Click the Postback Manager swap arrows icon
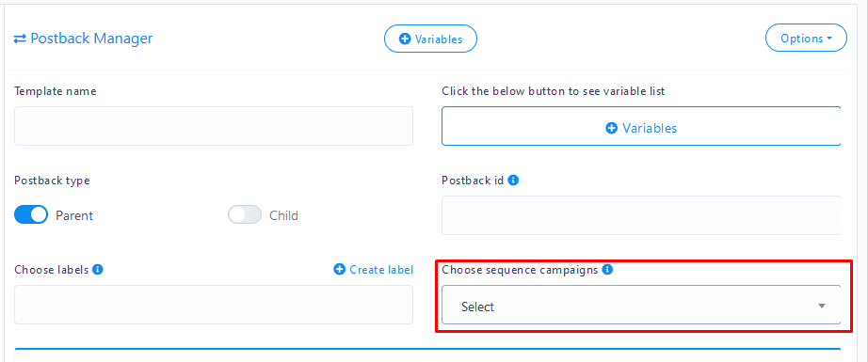Image resolution: width=868 pixels, height=362 pixels. pyautogui.click(x=20, y=39)
